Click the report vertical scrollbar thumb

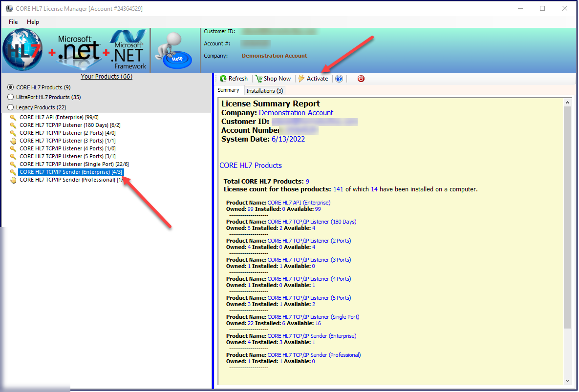(568, 218)
